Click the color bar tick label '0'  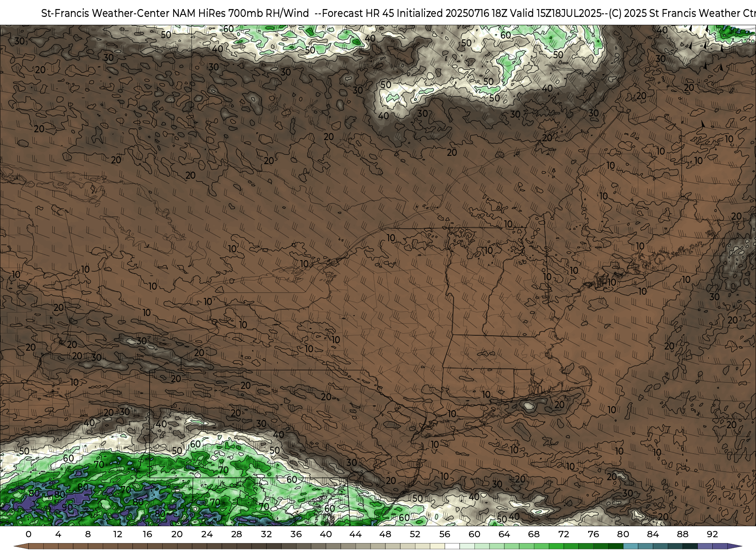click(x=28, y=534)
